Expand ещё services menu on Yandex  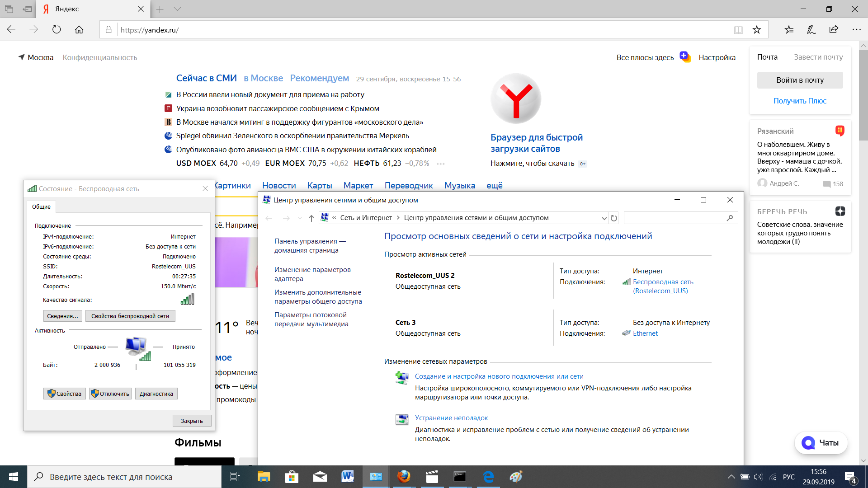tap(495, 185)
